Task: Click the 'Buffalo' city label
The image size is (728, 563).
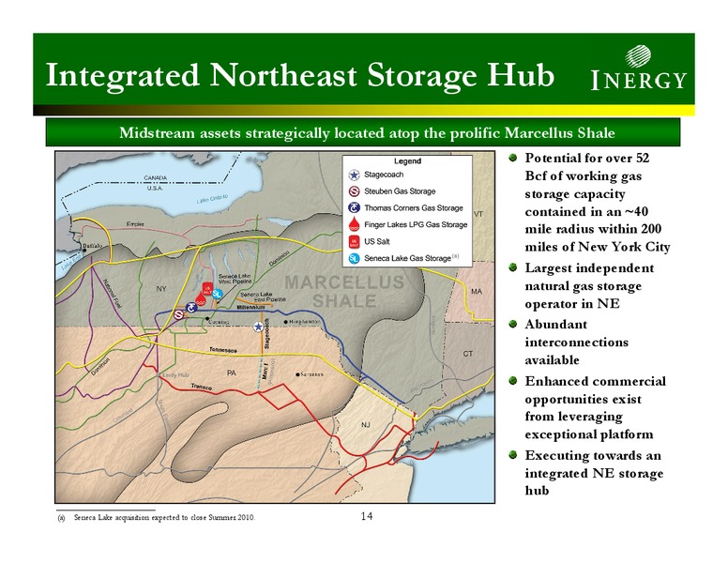Action: [93, 246]
